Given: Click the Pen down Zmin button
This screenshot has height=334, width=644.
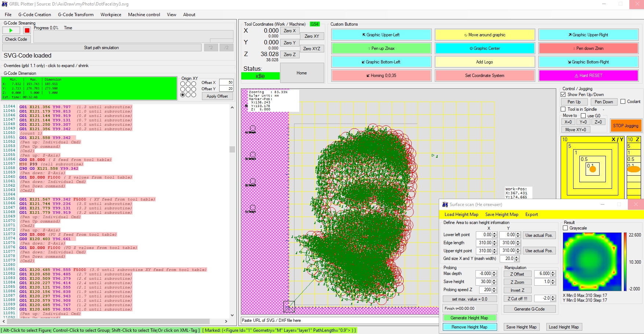Looking at the screenshot, I should pos(588,48).
